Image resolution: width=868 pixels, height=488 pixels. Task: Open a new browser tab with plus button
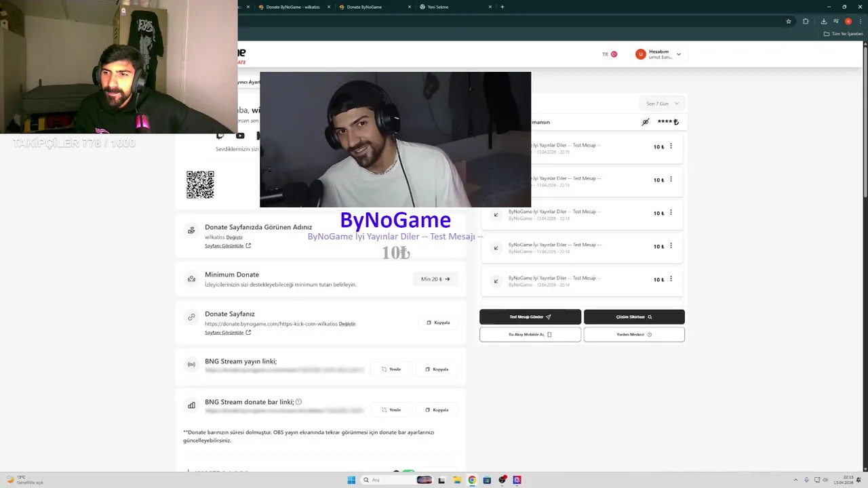click(x=502, y=7)
